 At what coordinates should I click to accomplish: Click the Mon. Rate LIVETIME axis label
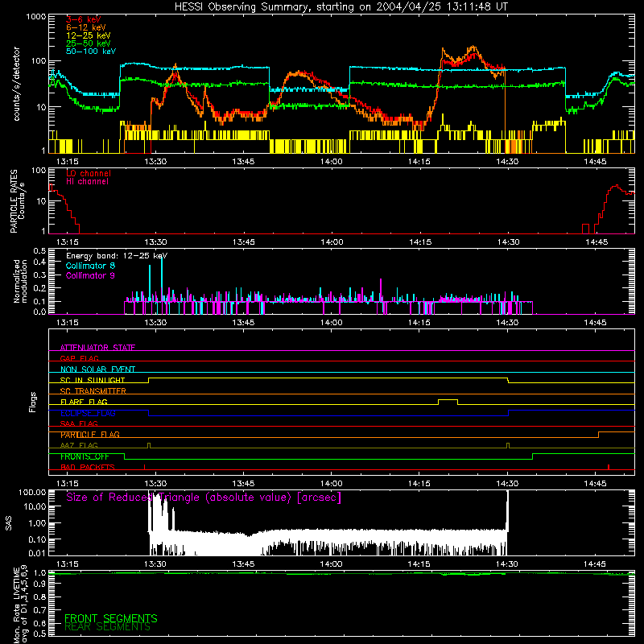(x=21, y=604)
